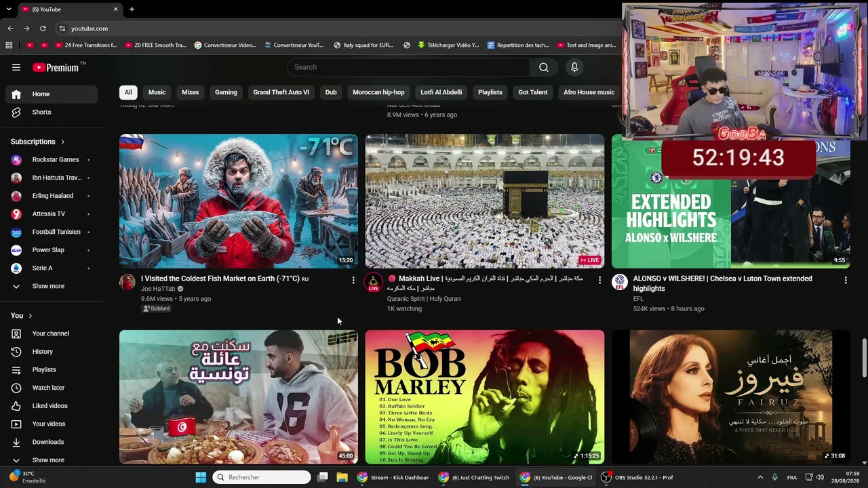Select the Mixes filter chip

tap(191, 92)
